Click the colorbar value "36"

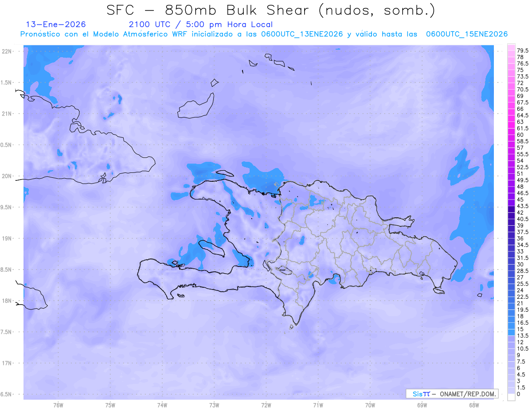520,239
